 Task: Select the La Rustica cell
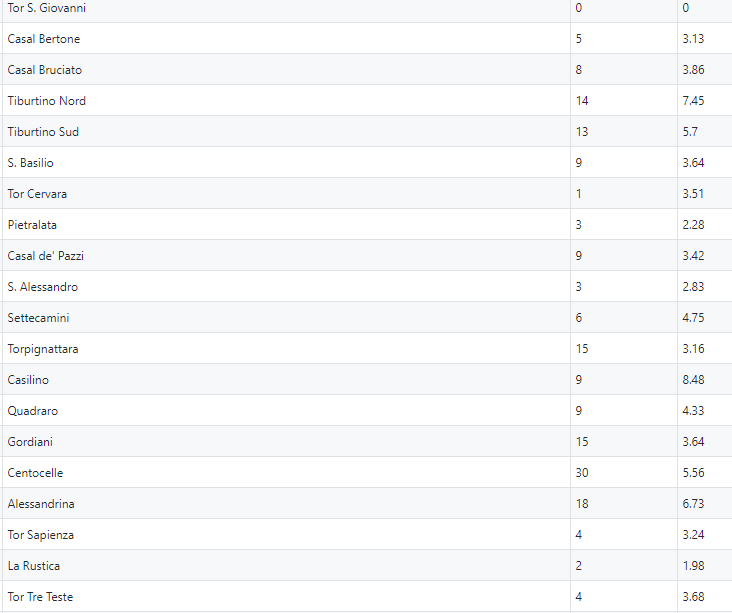[x=34, y=566]
